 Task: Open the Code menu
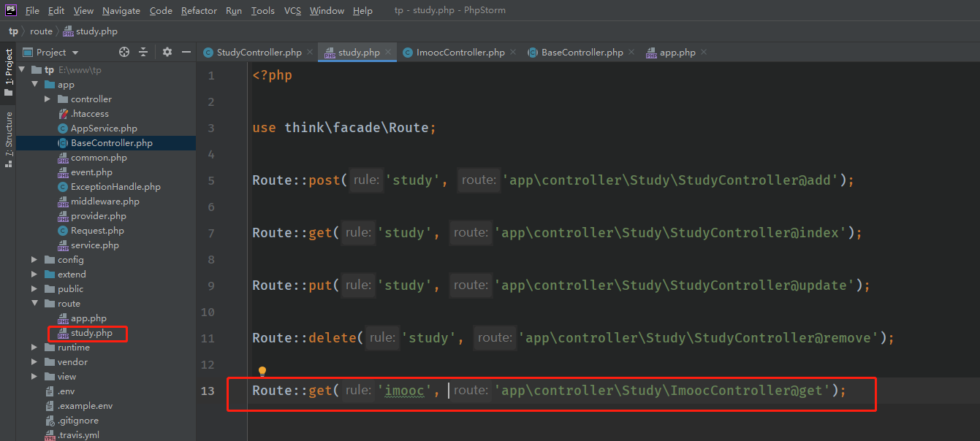161,10
